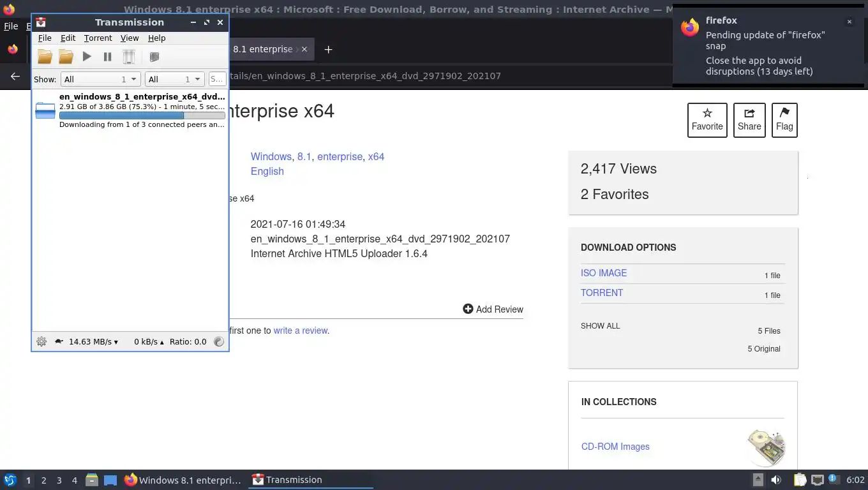Click the write a review link
Screen dimensions: 868x490
tap(300, 330)
